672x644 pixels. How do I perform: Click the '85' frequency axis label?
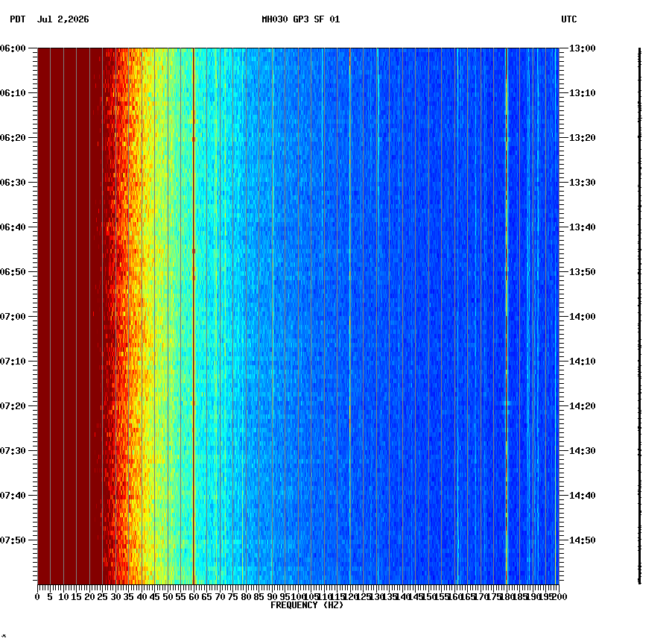tap(259, 597)
